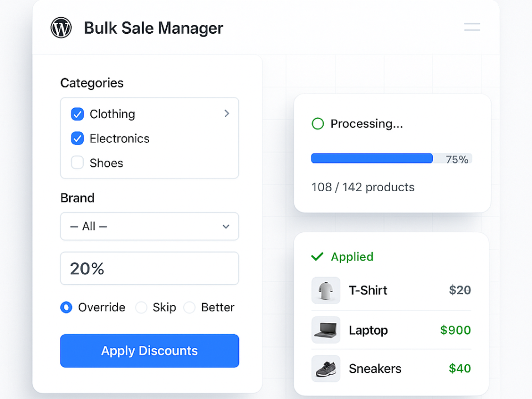This screenshot has height=399, width=532.
Task: Enable the Shoes category
Action: point(77,163)
